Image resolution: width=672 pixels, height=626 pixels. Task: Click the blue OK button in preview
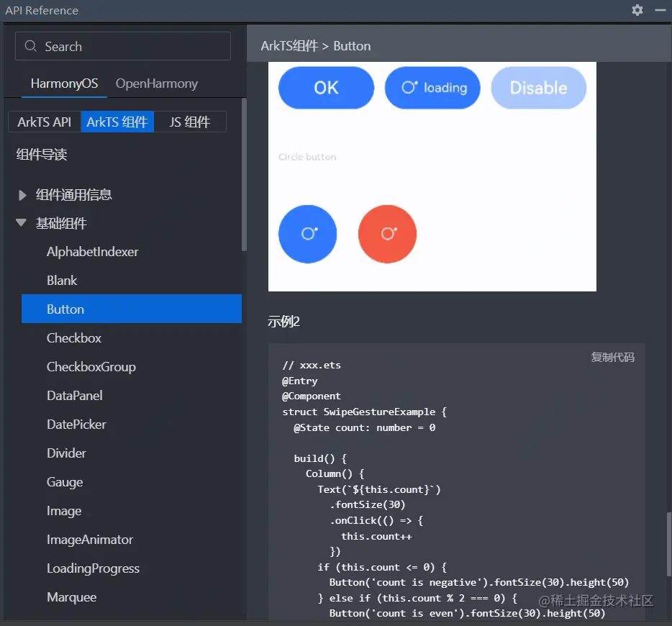click(x=326, y=88)
